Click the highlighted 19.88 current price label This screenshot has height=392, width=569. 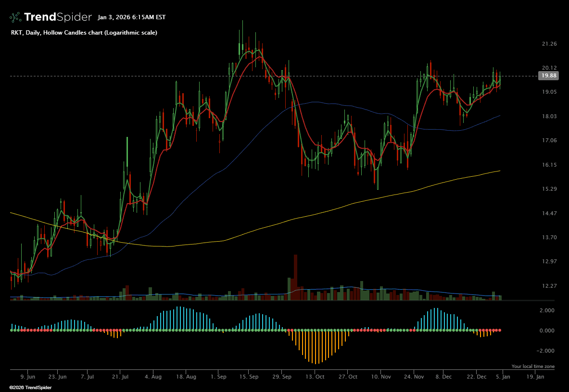pos(548,76)
